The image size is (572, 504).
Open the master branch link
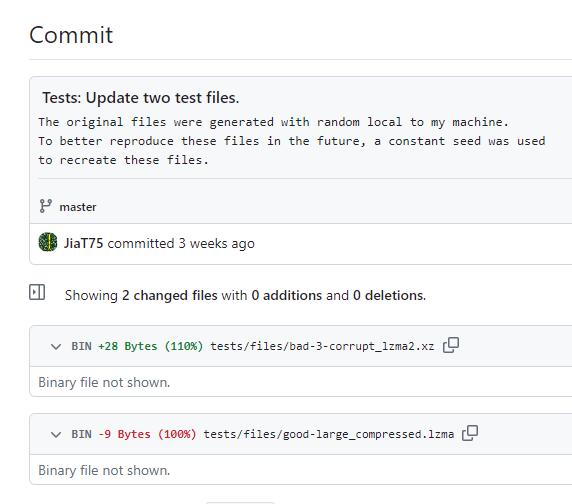[78, 207]
